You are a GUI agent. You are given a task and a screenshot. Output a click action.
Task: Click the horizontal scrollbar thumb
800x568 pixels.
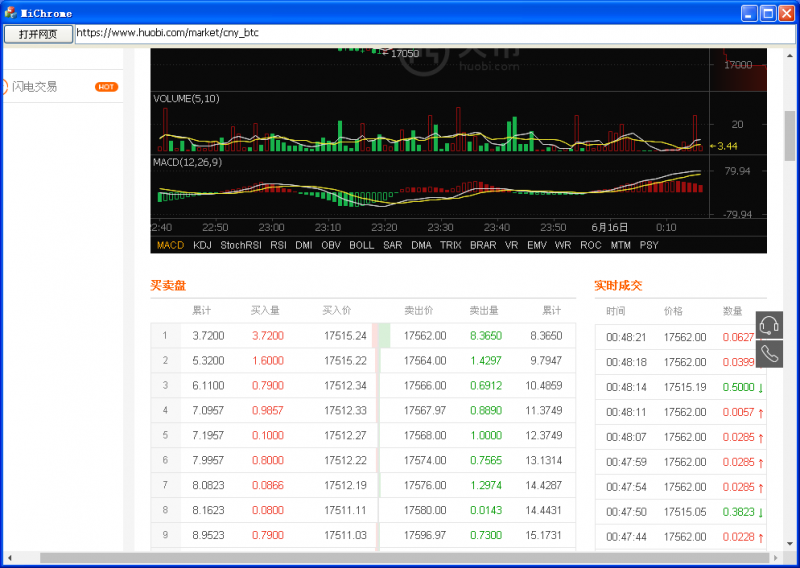tap(406, 558)
